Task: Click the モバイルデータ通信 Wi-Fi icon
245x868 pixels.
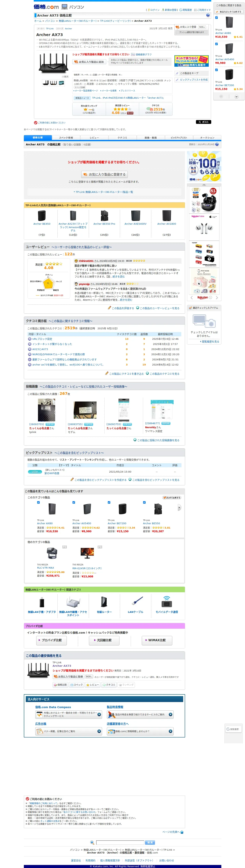Action: click(166, 601)
